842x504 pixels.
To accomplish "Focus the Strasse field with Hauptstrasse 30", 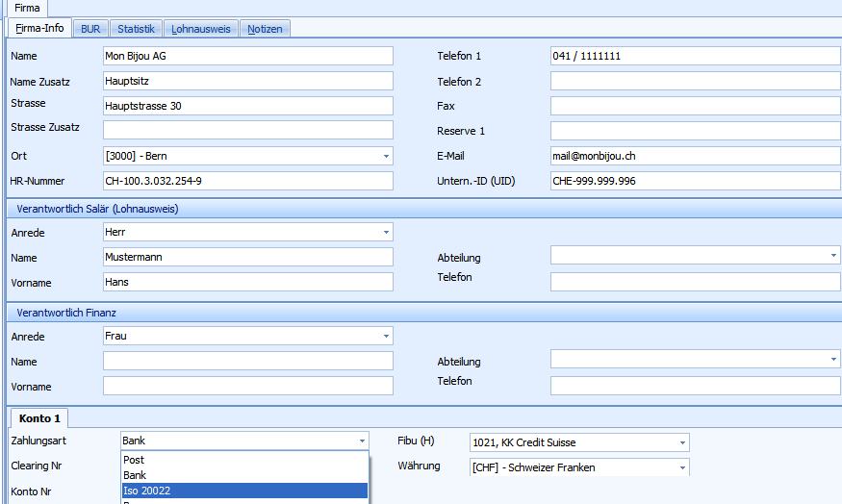I will [247, 106].
